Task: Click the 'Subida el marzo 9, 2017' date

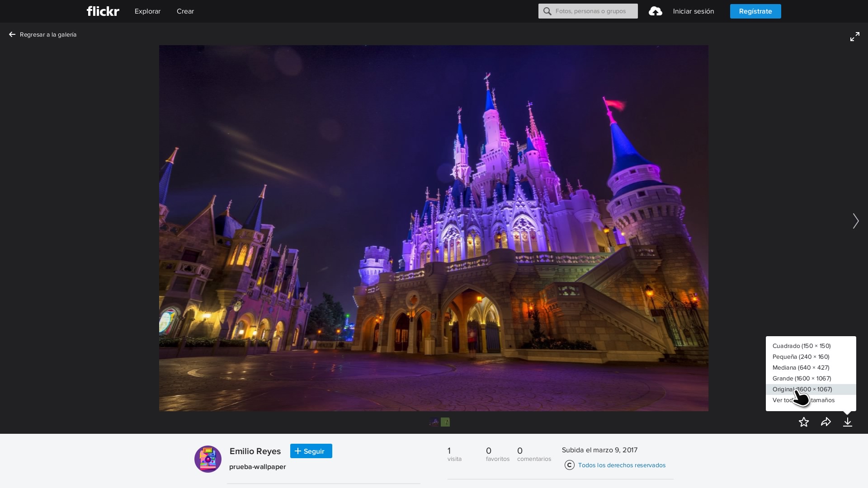Action: [x=599, y=450]
